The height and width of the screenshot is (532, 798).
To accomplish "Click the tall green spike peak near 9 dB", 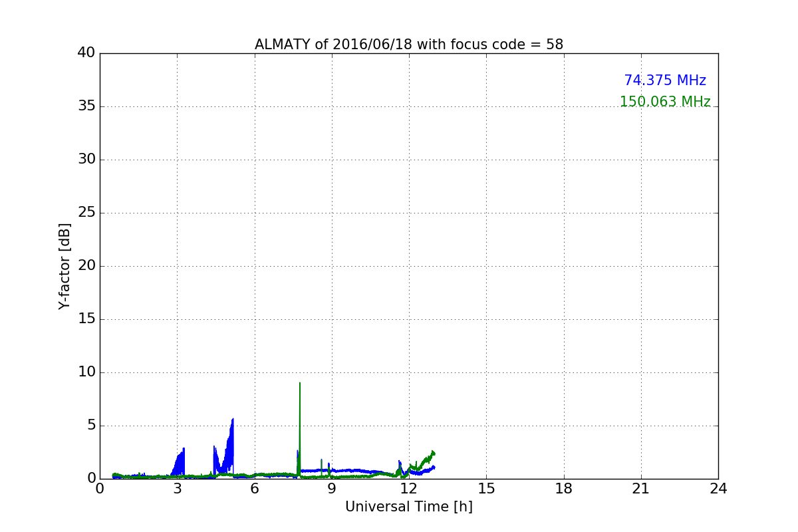I will click(x=300, y=384).
